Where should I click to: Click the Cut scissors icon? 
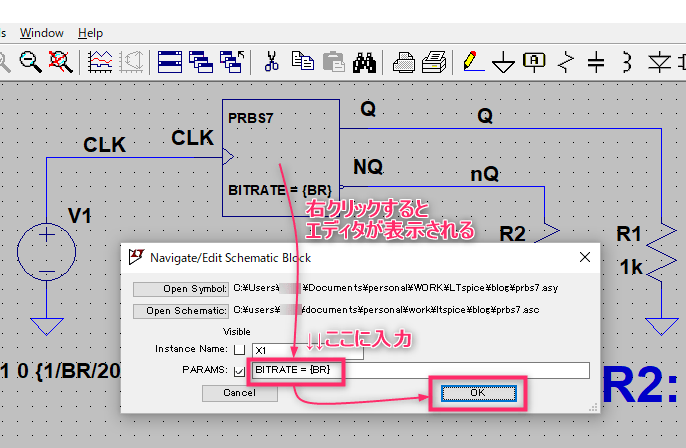pos(270,61)
